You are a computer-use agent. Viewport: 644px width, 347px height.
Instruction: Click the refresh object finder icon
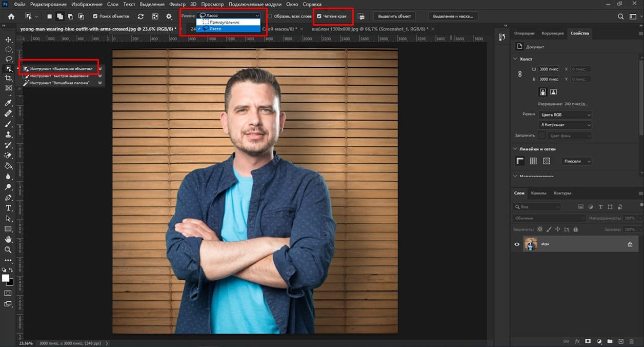point(140,16)
